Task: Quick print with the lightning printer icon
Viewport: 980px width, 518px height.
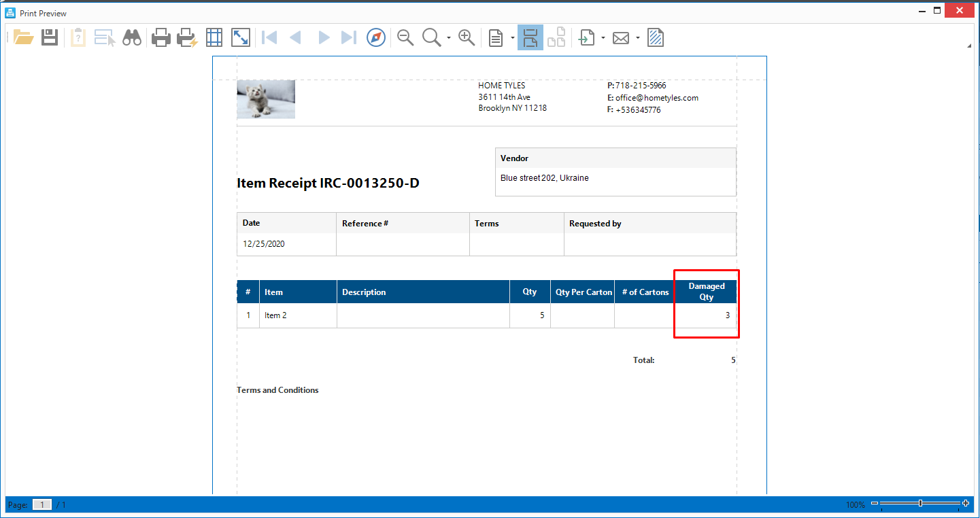Action: pos(187,37)
